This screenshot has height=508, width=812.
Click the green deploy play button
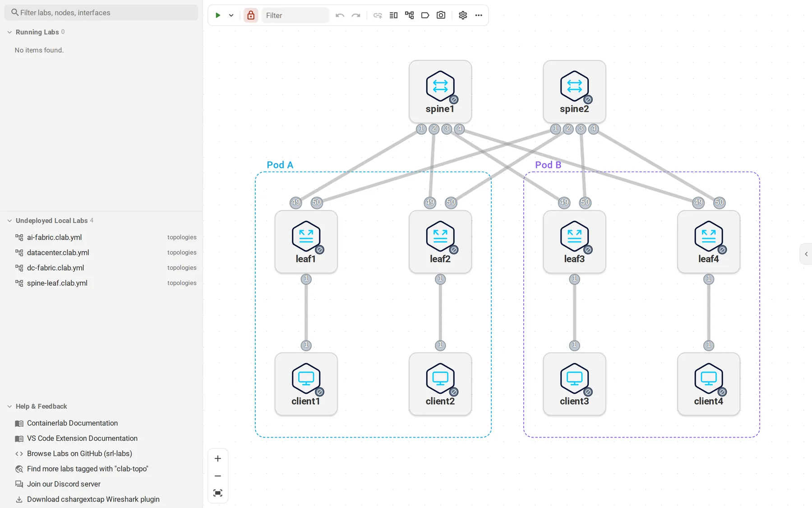(218, 15)
